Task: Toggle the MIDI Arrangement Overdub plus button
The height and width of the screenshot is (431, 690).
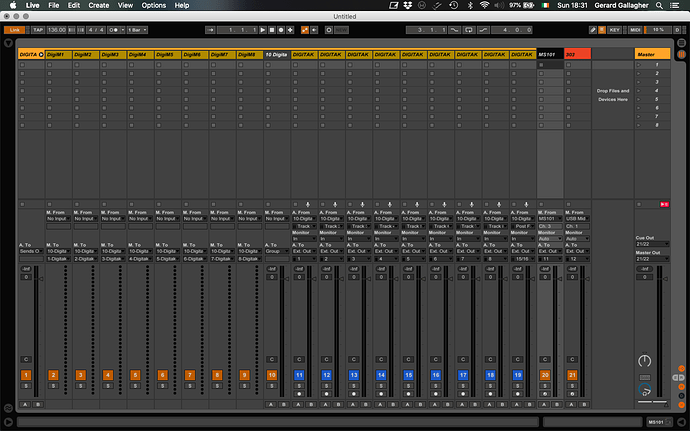Action: [290, 30]
